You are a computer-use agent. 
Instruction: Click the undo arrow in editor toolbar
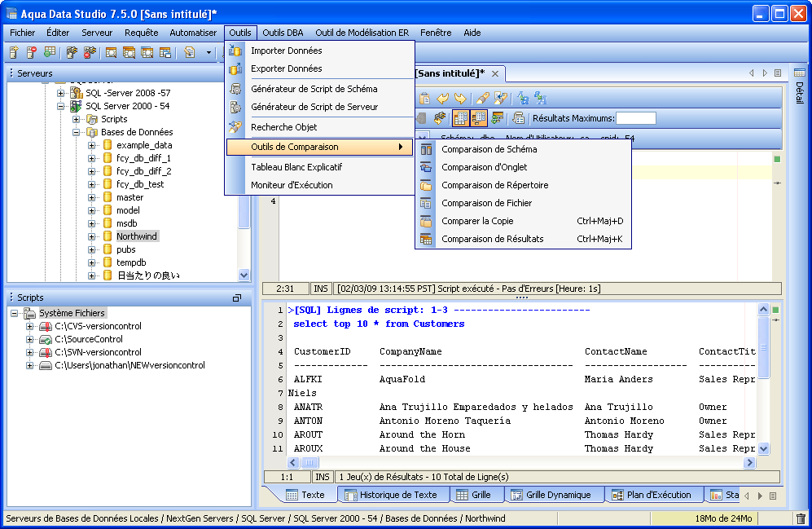[x=443, y=98]
